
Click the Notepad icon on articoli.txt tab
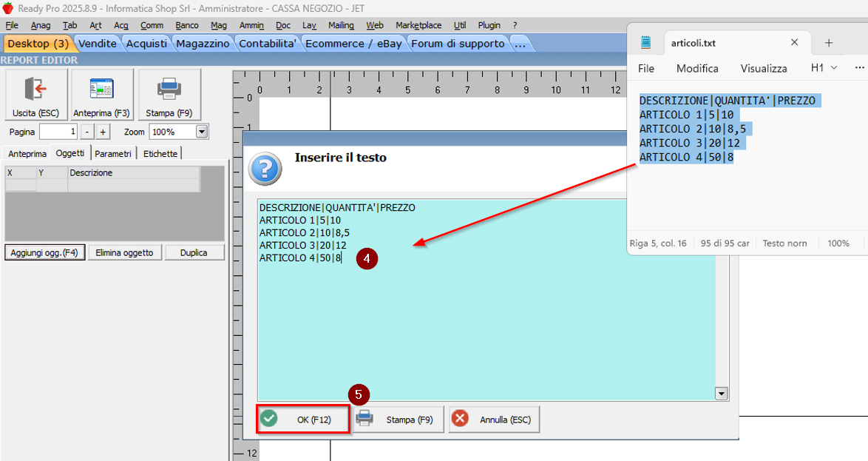click(x=646, y=43)
